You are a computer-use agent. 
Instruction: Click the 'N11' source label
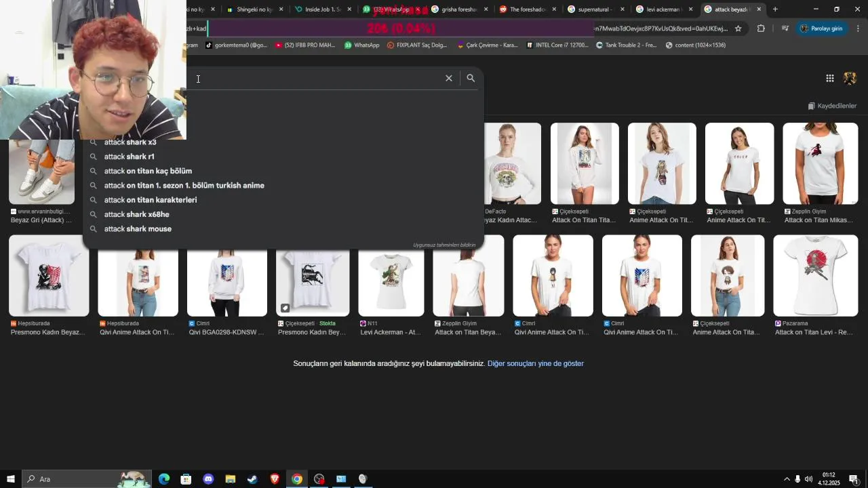point(368,323)
